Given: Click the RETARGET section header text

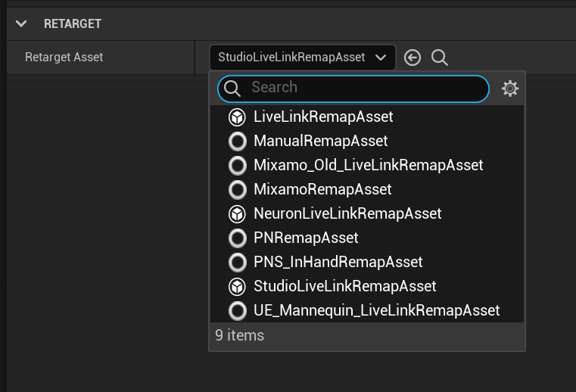Looking at the screenshot, I should point(73,24).
